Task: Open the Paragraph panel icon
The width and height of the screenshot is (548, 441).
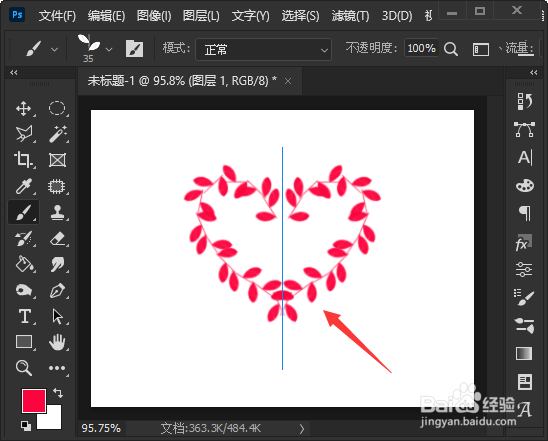Action: [x=525, y=213]
